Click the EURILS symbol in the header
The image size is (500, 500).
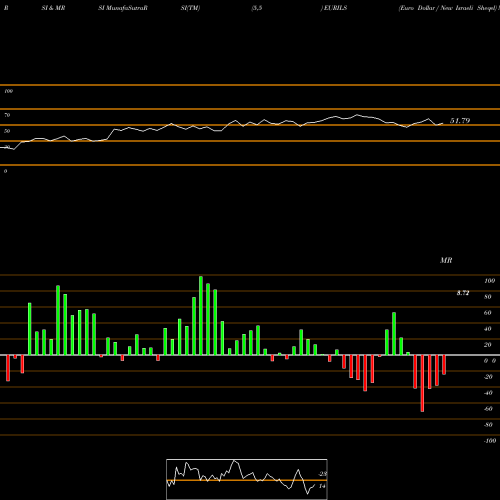coord(335,8)
